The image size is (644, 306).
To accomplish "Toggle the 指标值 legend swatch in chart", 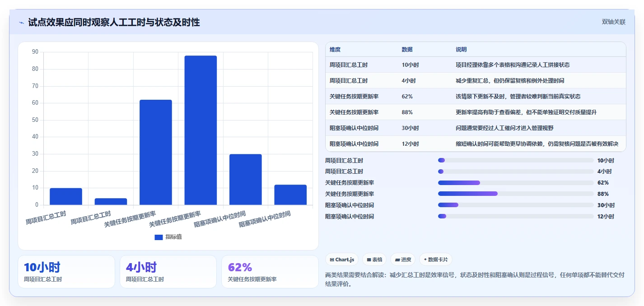I will pyautogui.click(x=159, y=237).
